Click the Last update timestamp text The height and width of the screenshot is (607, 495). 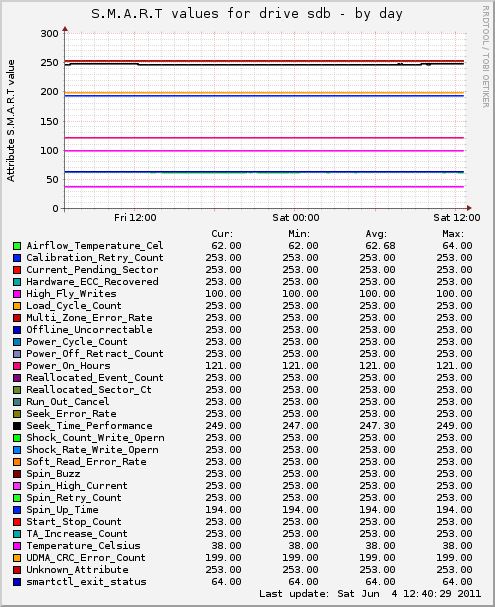pyautogui.click(x=370, y=594)
